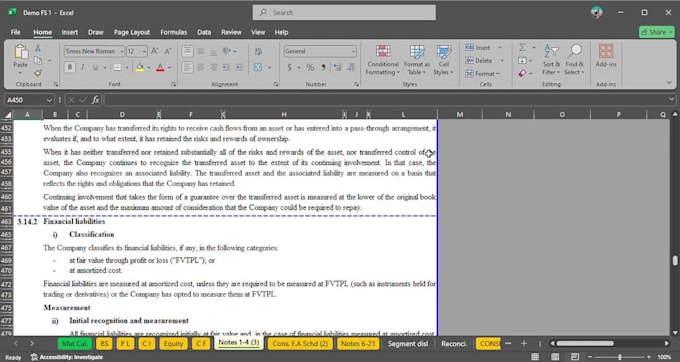Open the Format as Table dropdown

point(417,60)
